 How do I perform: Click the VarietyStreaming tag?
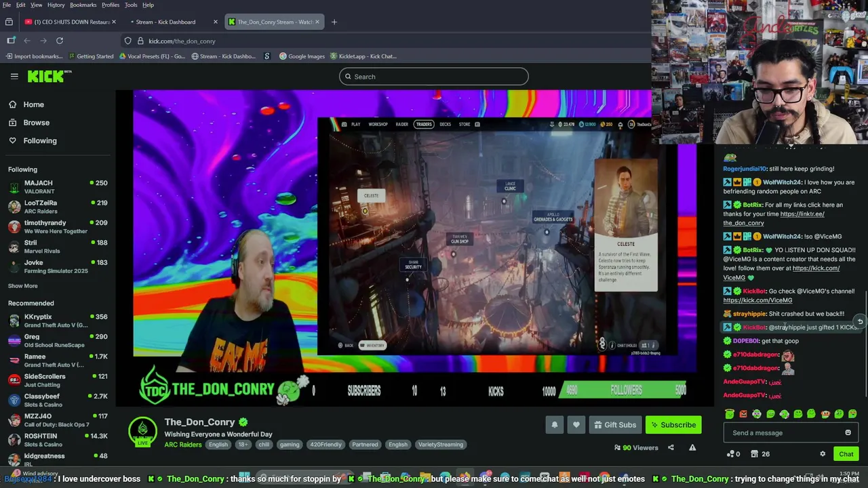click(x=440, y=445)
